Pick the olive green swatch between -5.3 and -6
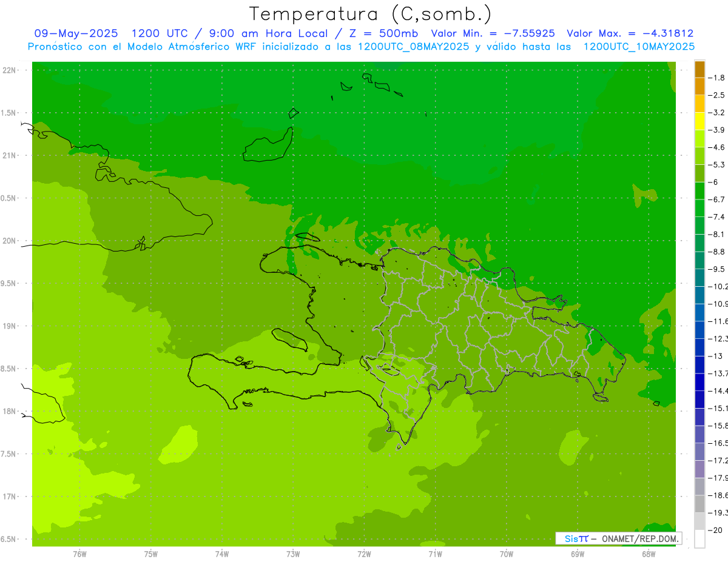This screenshot has width=728, height=562. click(699, 173)
